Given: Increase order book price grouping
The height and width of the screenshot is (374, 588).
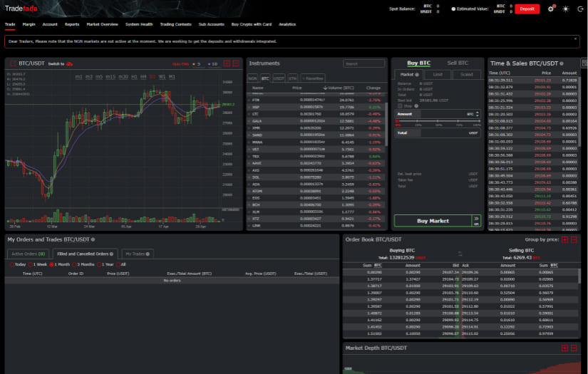Looking at the screenshot, I should [x=564, y=239].
